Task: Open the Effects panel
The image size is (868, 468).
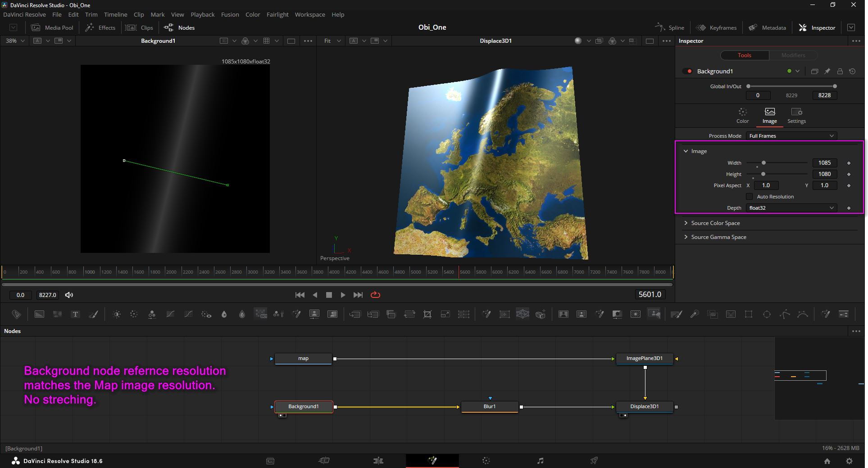Action: pos(100,27)
